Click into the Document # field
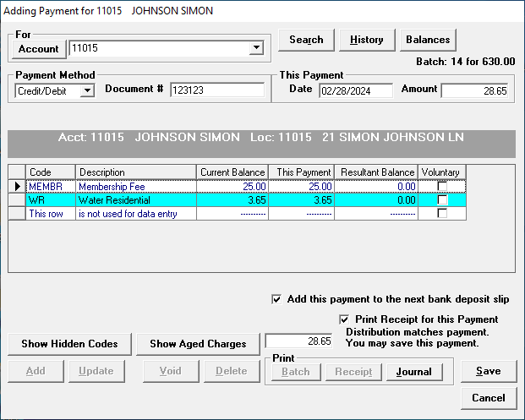Viewport: 525px width, 420px height. coord(217,90)
